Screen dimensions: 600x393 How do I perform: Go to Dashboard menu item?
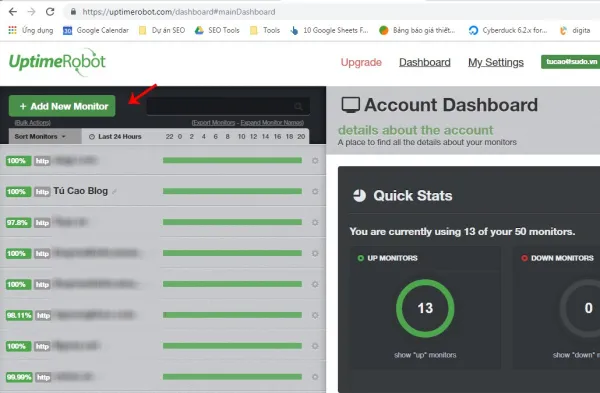pyautogui.click(x=425, y=62)
